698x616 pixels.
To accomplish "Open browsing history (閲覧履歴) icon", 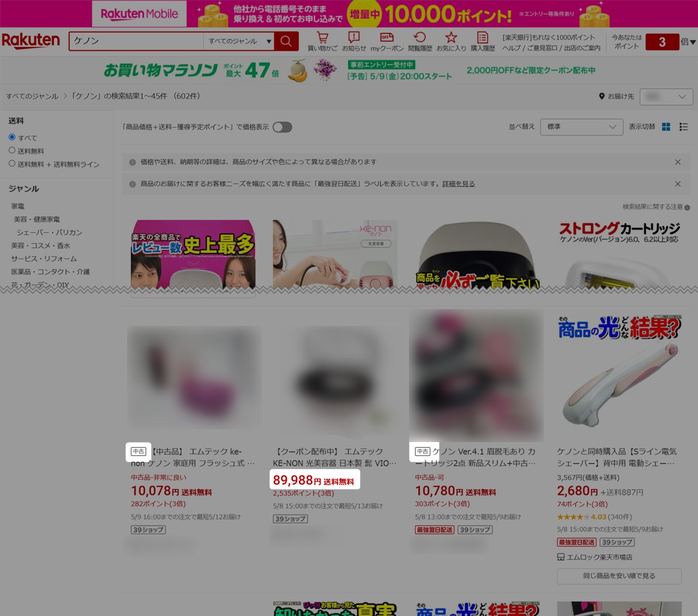I will pyautogui.click(x=420, y=41).
